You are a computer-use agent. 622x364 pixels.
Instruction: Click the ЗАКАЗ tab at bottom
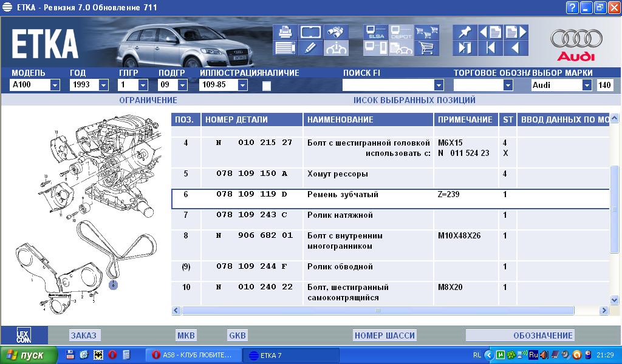pos(83,335)
